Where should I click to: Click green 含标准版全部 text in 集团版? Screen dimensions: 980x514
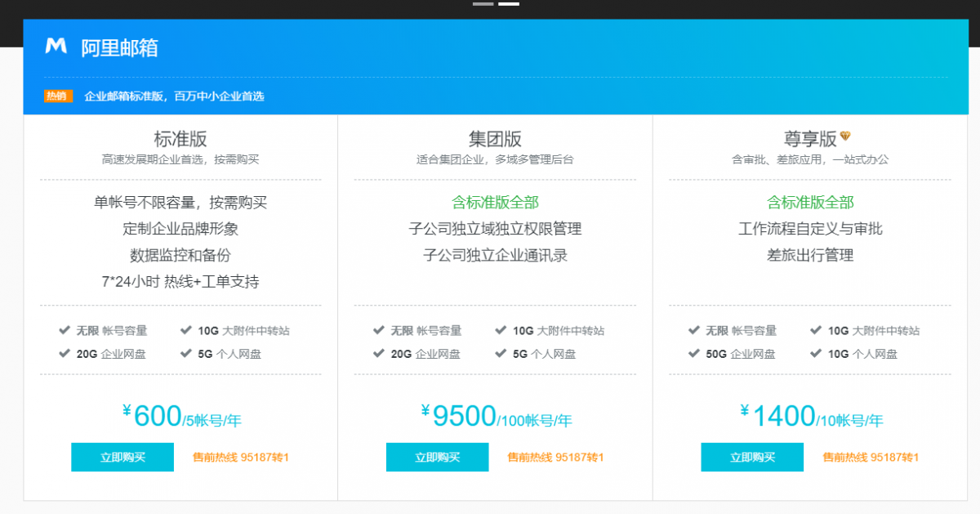coord(495,203)
